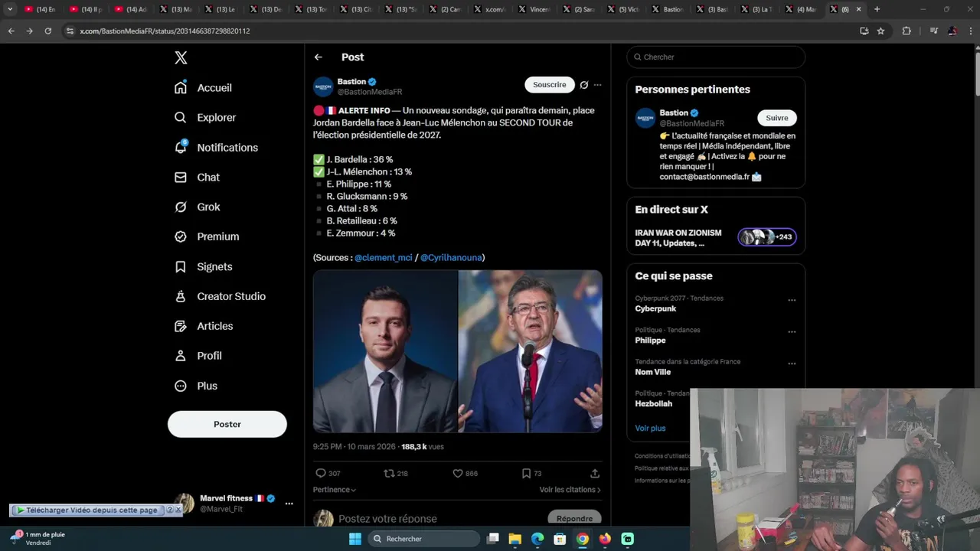The image size is (980, 551).
Task: Click the Répondre button
Action: (x=574, y=519)
